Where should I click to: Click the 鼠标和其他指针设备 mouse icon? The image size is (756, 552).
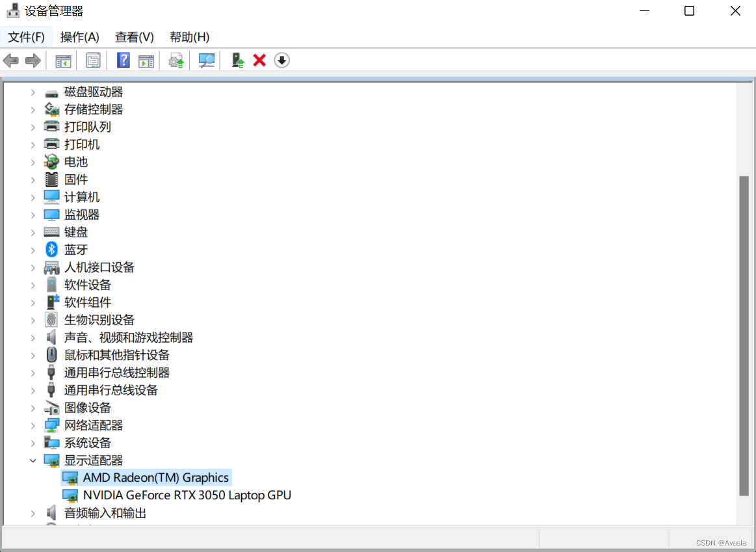pos(51,355)
